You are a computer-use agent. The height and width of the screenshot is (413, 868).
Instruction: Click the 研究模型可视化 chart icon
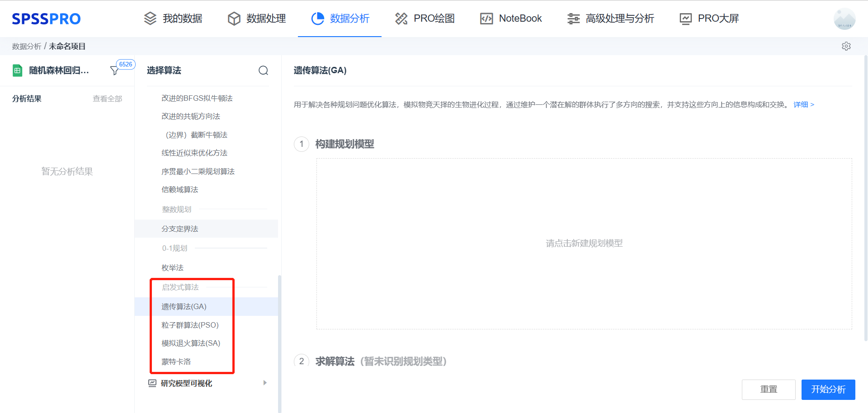(x=152, y=383)
